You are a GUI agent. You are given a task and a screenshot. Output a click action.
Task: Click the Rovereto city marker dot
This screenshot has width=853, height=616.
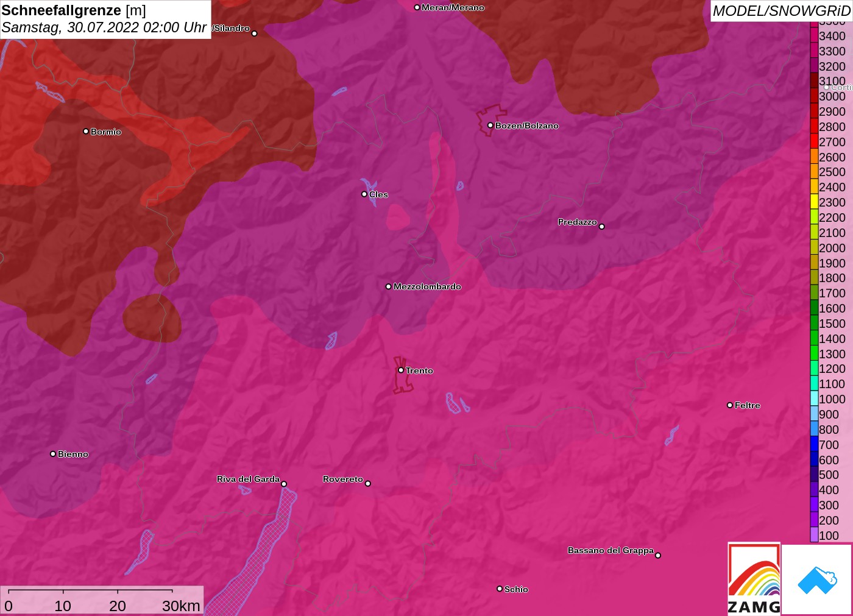pos(368,484)
